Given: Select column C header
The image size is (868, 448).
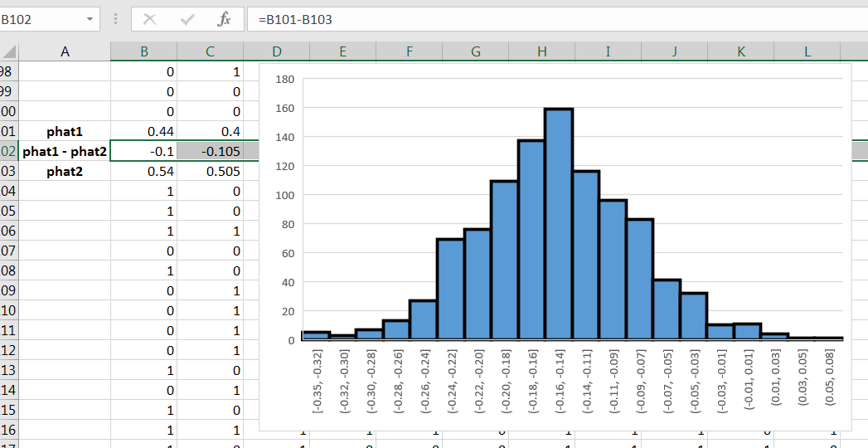Looking at the screenshot, I should 210,51.
